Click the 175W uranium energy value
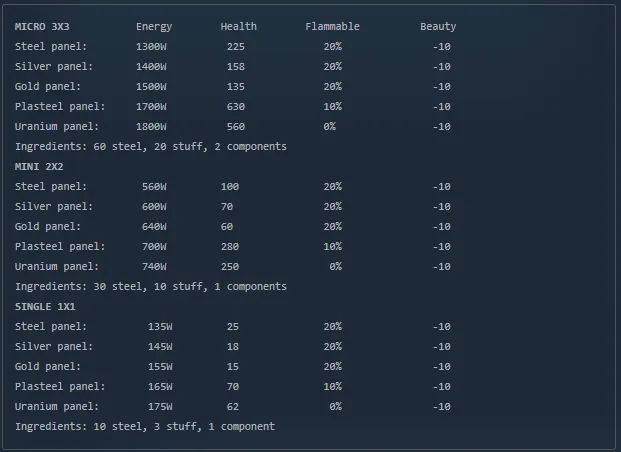Screen dimensions: 621x452 160,406
